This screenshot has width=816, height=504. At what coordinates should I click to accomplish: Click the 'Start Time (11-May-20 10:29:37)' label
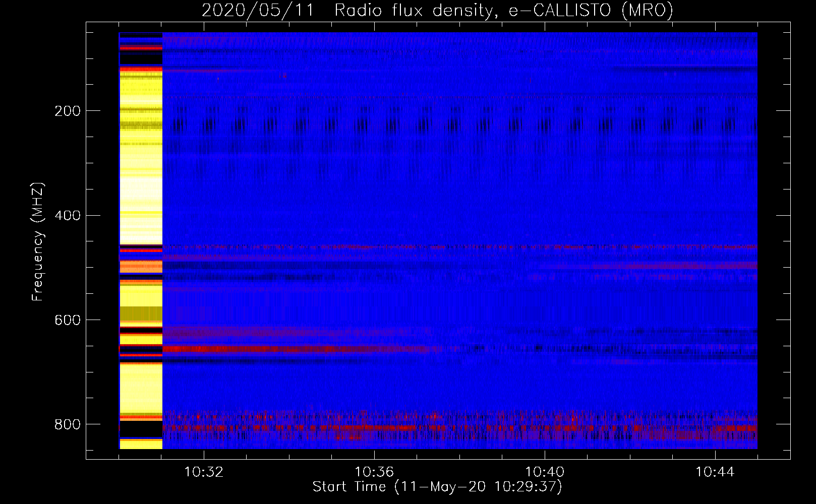[437, 486]
